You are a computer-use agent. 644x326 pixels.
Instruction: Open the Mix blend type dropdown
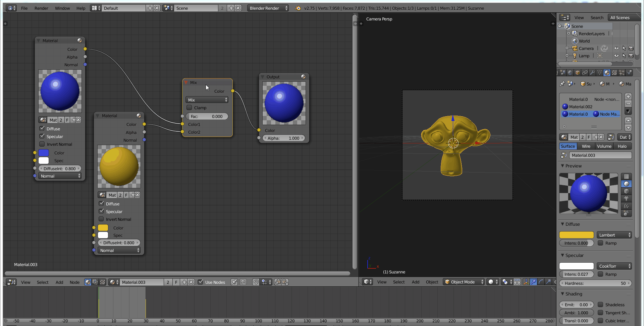[x=207, y=100]
